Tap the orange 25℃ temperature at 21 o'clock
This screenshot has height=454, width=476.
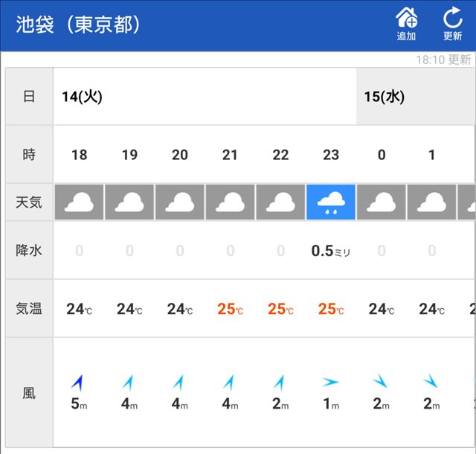click(x=230, y=309)
